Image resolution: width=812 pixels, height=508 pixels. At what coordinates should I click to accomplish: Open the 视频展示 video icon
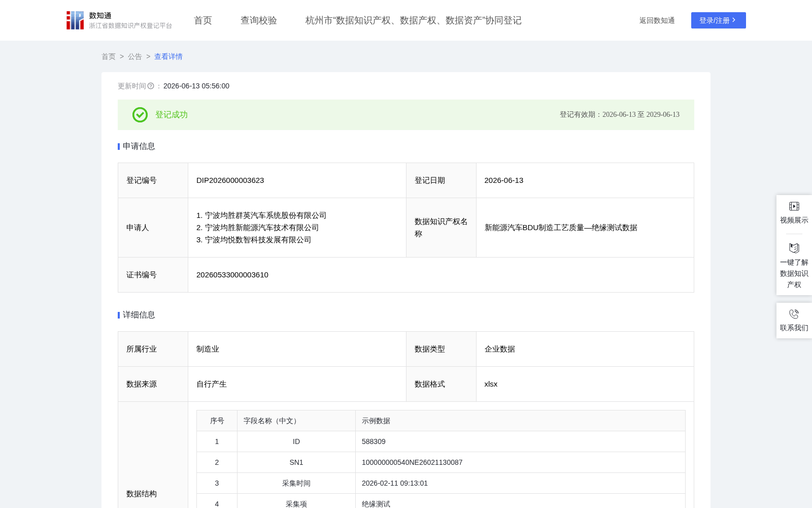[794, 206]
